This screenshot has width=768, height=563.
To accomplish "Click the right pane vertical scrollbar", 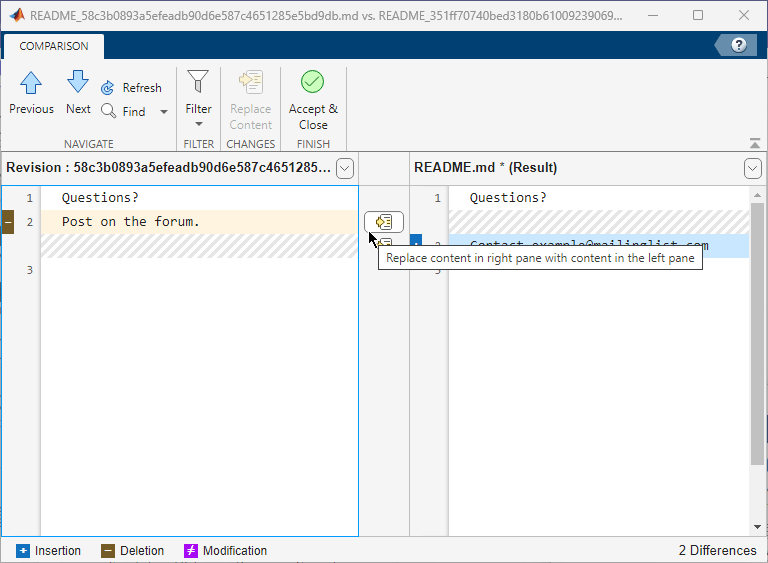I will click(x=757, y=330).
